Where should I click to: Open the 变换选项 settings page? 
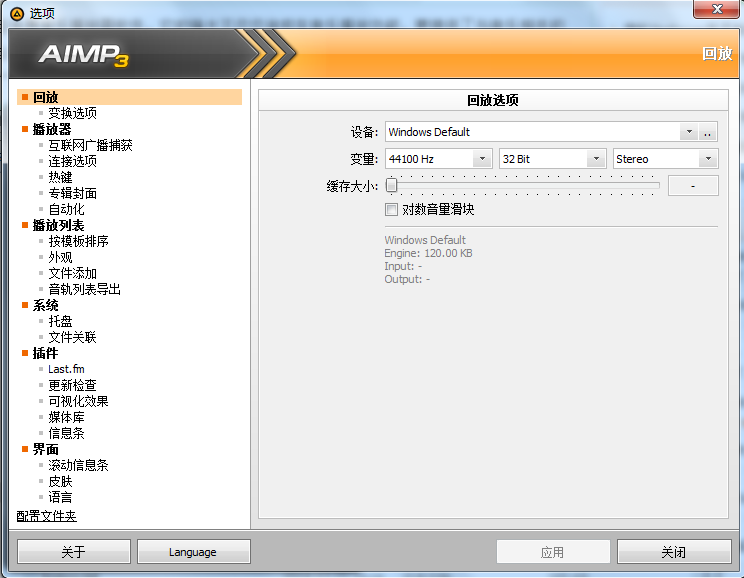[73, 113]
